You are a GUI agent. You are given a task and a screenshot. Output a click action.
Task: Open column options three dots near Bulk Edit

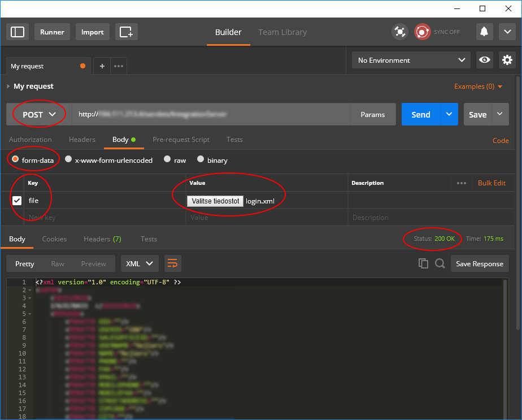click(x=462, y=183)
